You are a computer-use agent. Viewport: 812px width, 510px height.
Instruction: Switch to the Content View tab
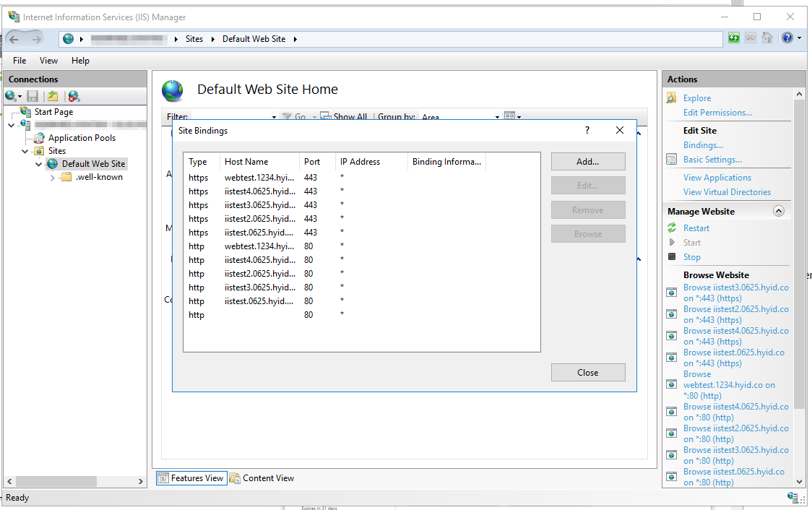pyautogui.click(x=262, y=478)
